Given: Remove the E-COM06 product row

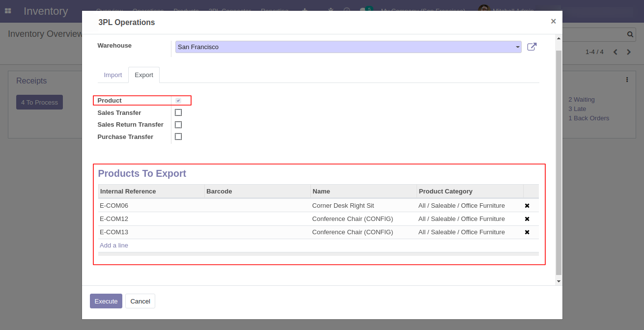Looking at the screenshot, I should [527, 206].
